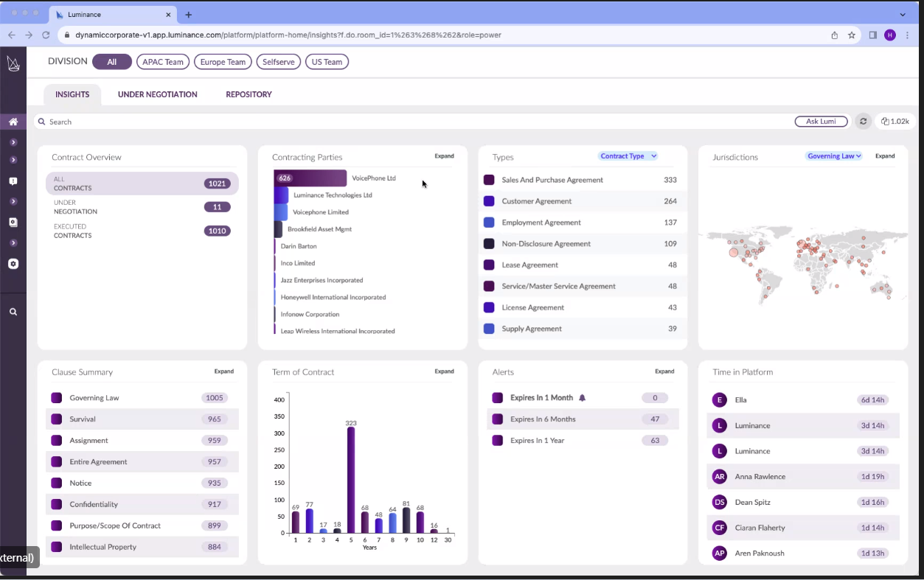The height and width of the screenshot is (580, 924).
Task: Open the gear-document icon in the sidebar
Action: pos(13,223)
